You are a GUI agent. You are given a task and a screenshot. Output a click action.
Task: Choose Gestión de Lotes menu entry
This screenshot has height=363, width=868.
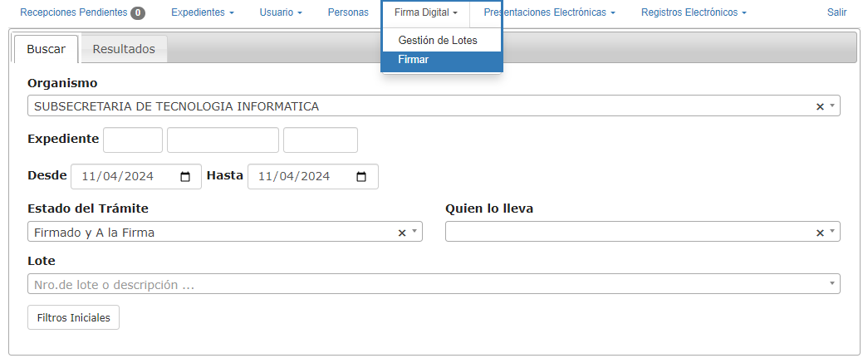point(438,40)
